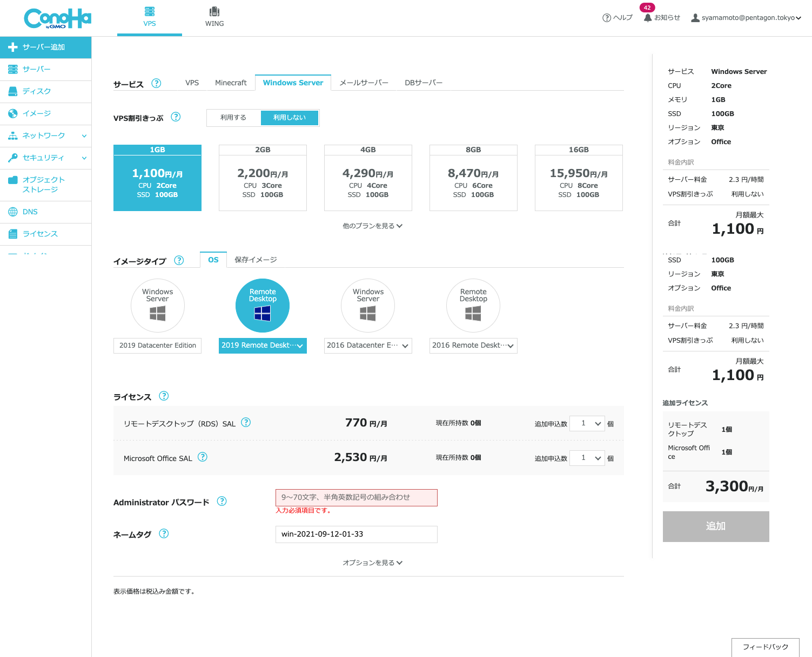812x657 pixels.
Task: Click the Administrator password input field
Action: point(356,498)
